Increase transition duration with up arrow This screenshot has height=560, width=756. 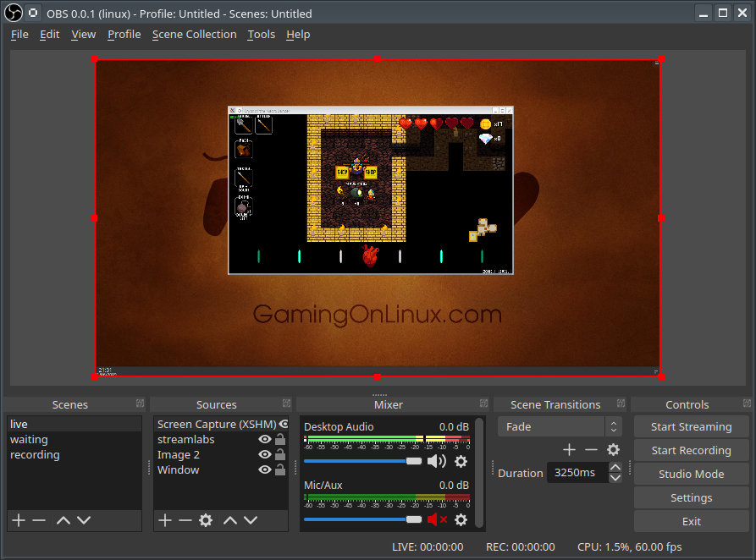615,468
